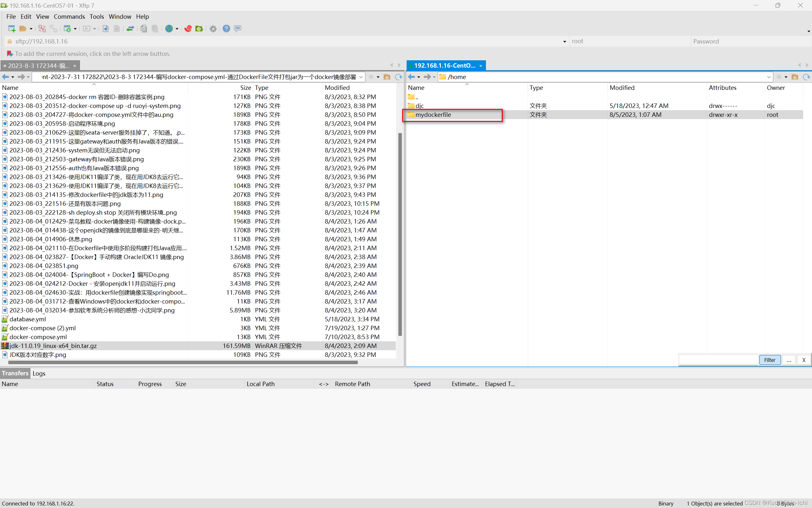The height and width of the screenshot is (508, 812).
Task: Go back in the local pane
Action: 5,77
